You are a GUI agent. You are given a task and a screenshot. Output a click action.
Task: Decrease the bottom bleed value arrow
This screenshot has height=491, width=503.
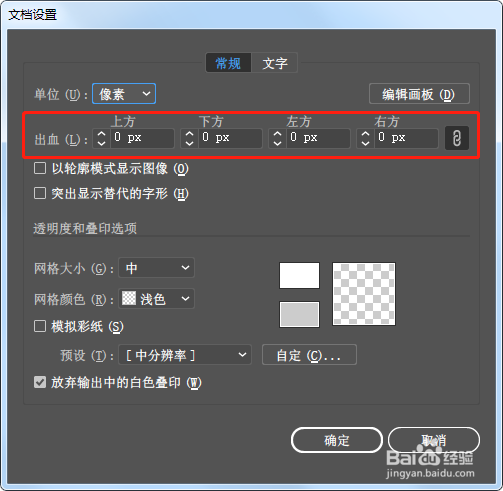click(x=189, y=144)
